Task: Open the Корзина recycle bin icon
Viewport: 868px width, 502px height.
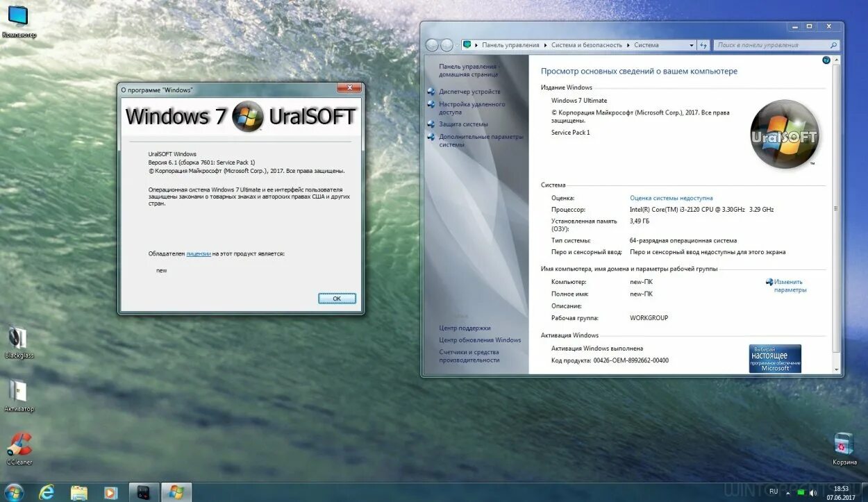Action: click(844, 449)
